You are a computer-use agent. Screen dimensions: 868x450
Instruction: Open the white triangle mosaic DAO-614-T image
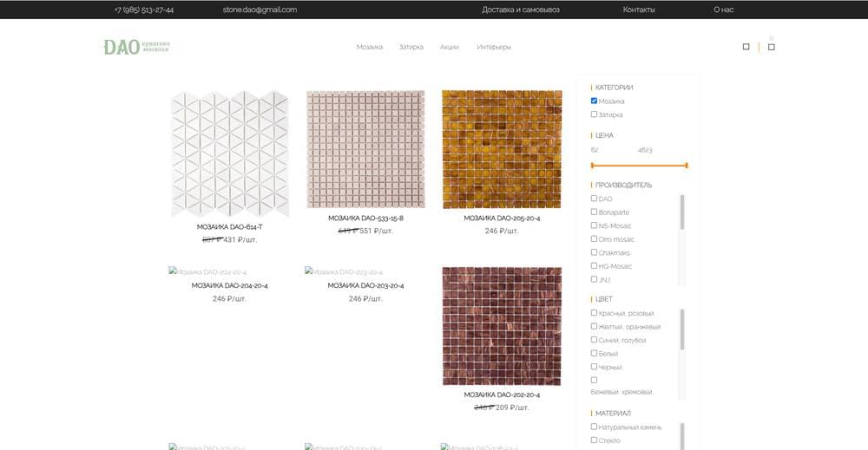pos(230,154)
